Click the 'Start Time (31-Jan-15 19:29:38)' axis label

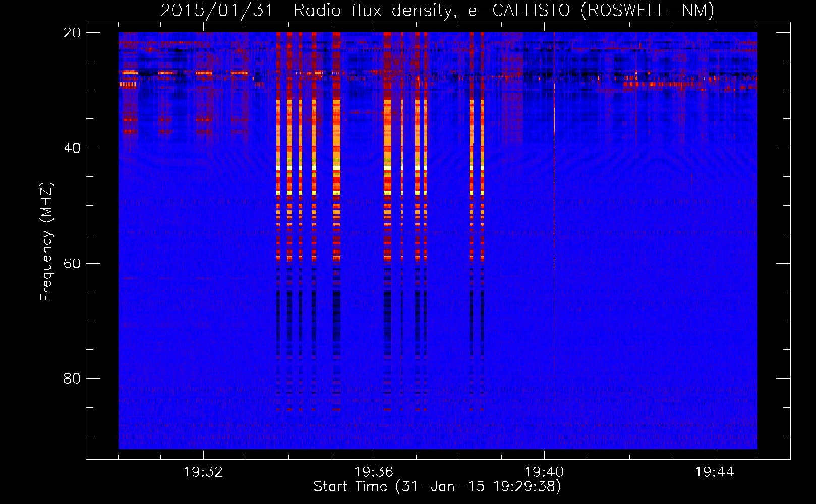pyautogui.click(x=437, y=487)
